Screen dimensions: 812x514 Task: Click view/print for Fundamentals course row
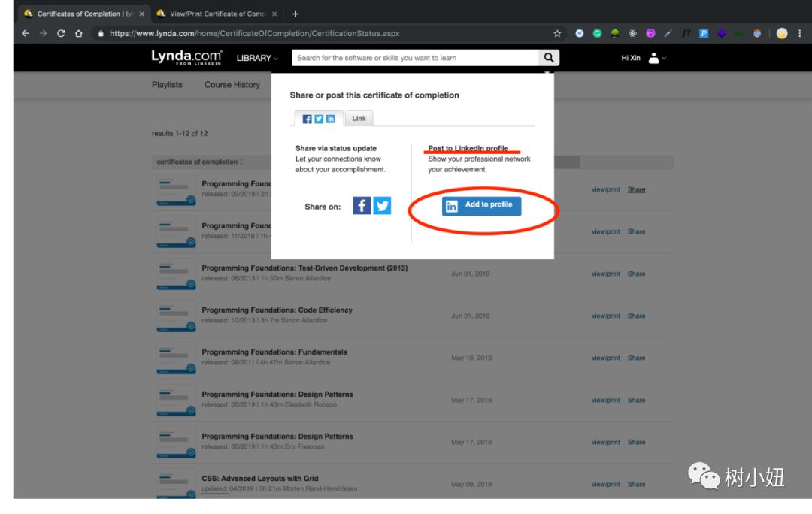606,358
